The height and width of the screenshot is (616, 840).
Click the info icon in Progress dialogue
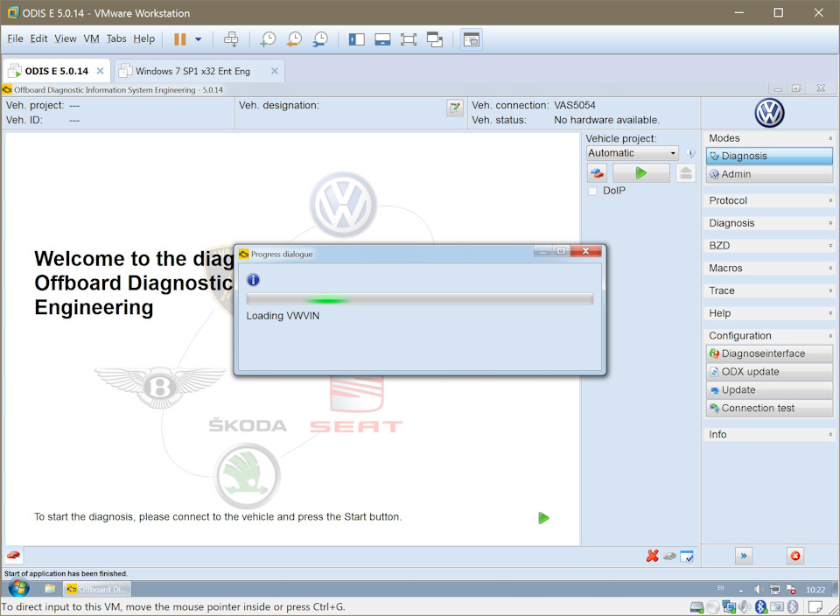pyautogui.click(x=253, y=280)
